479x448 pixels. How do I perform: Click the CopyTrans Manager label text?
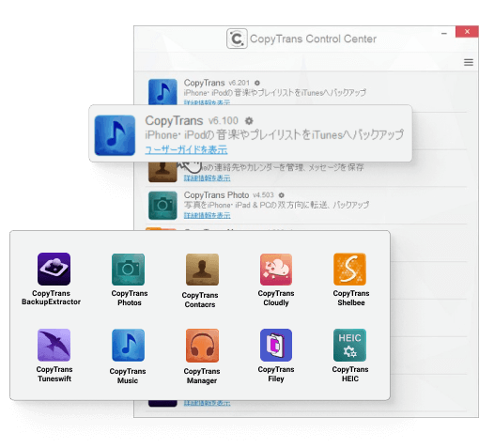[202, 376]
